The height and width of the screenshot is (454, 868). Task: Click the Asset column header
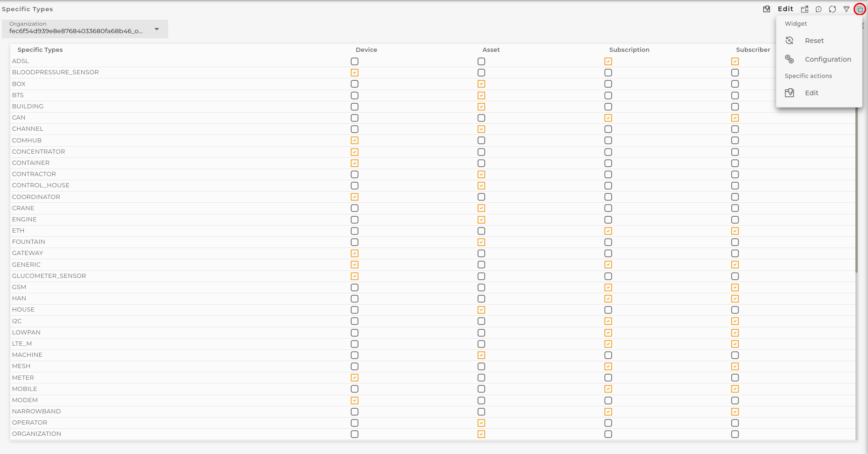[491, 50]
